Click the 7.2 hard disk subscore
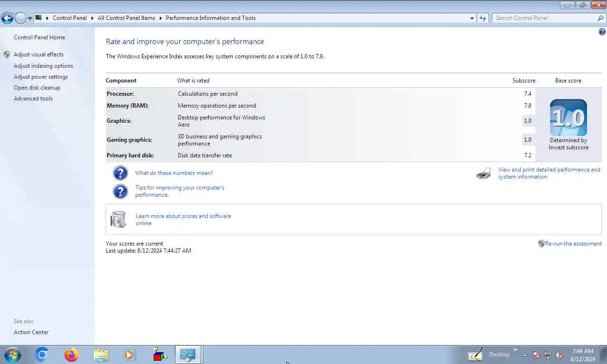 [x=528, y=155]
